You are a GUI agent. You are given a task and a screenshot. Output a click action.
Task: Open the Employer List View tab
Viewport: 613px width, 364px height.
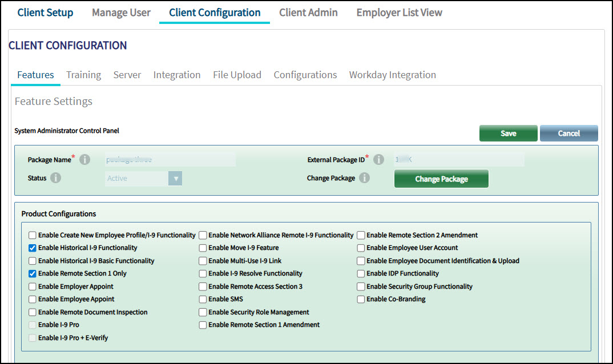[399, 13]
